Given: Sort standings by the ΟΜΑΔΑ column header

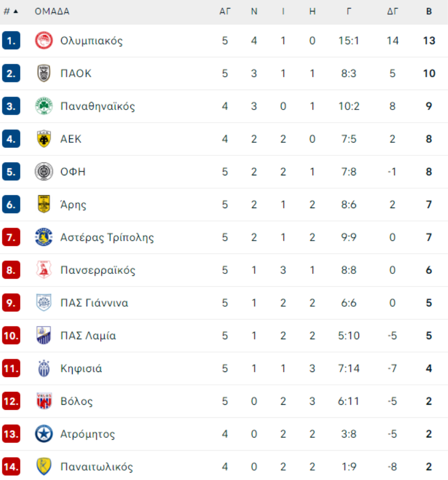Looking at the screenshot, I should click(52, 11).
